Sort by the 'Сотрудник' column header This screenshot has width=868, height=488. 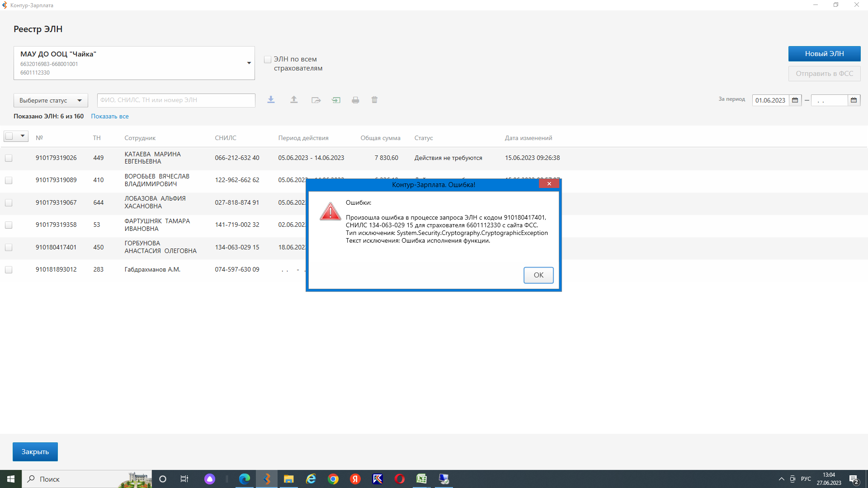click(x=140, y=138)
